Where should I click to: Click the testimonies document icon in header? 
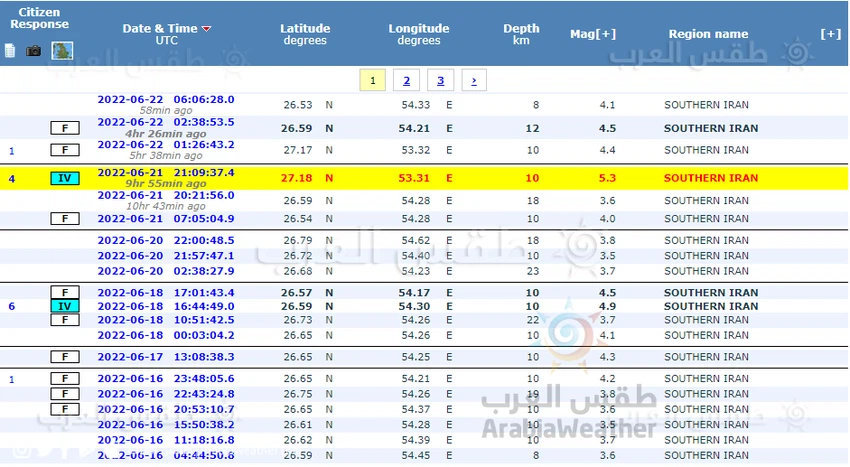point(10,50)
